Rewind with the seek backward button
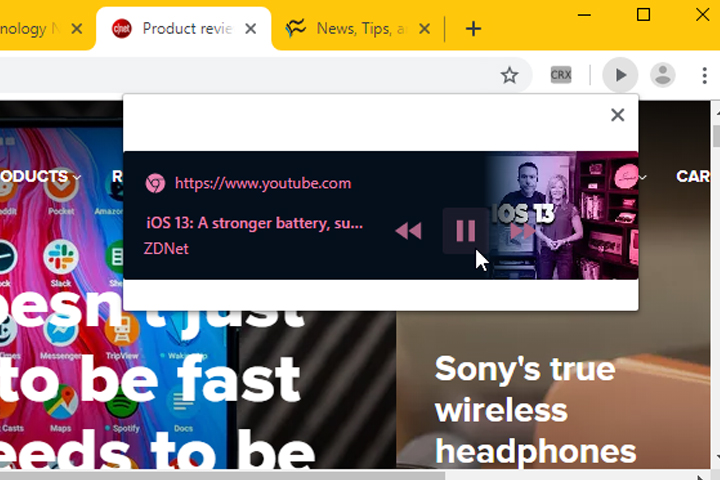This screenshot has height=480, width=720. point(408,231)
